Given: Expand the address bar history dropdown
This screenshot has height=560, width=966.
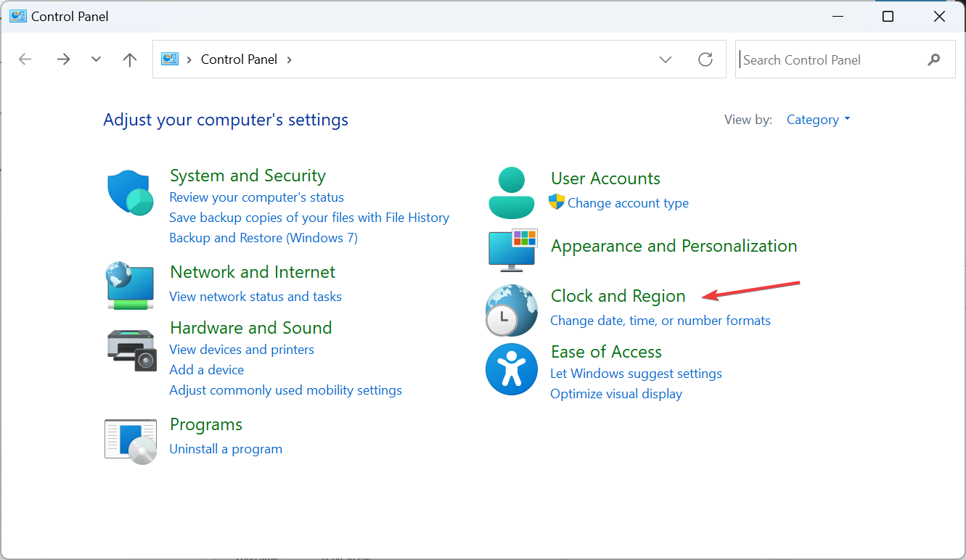Looking at the screenshot, I should (x=666, y=59).
